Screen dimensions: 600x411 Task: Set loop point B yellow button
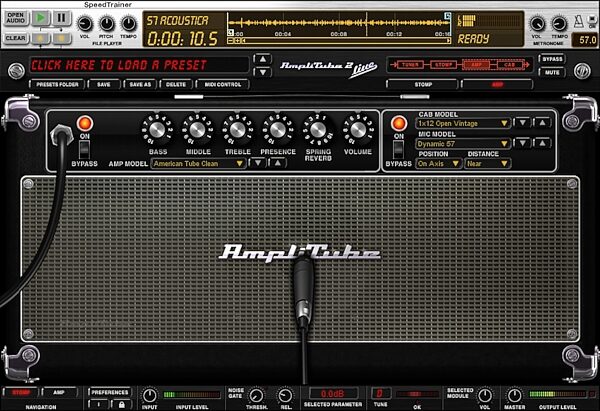61,38
